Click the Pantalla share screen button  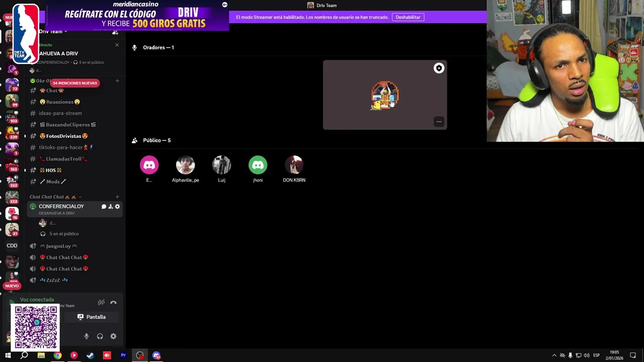click(x=92, y=317)
